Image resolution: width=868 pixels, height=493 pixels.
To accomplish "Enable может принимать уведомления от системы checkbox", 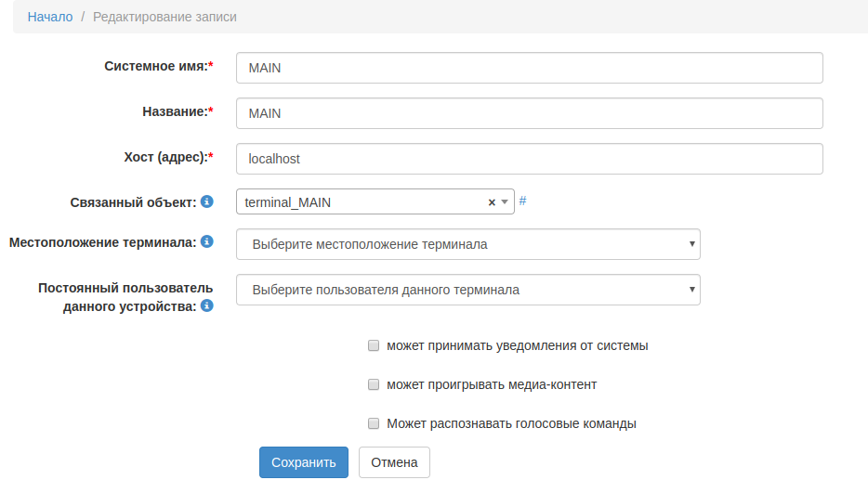I will pos(374,345).
